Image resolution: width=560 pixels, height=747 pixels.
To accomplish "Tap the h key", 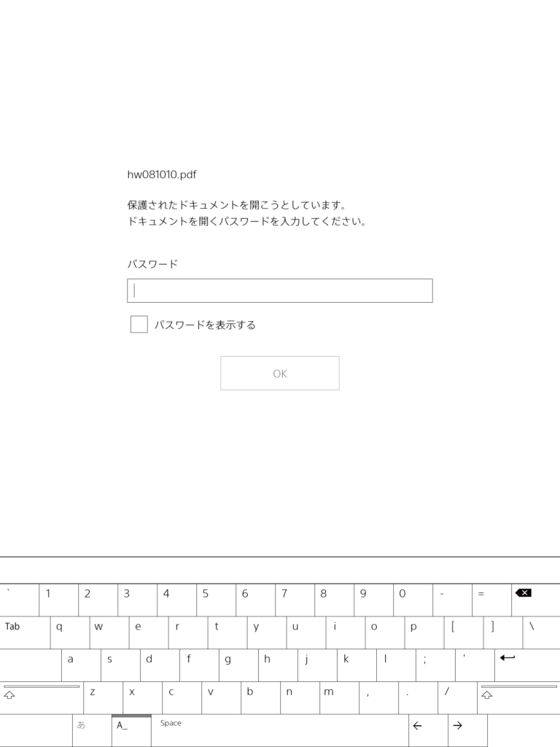I will (279, 665).
